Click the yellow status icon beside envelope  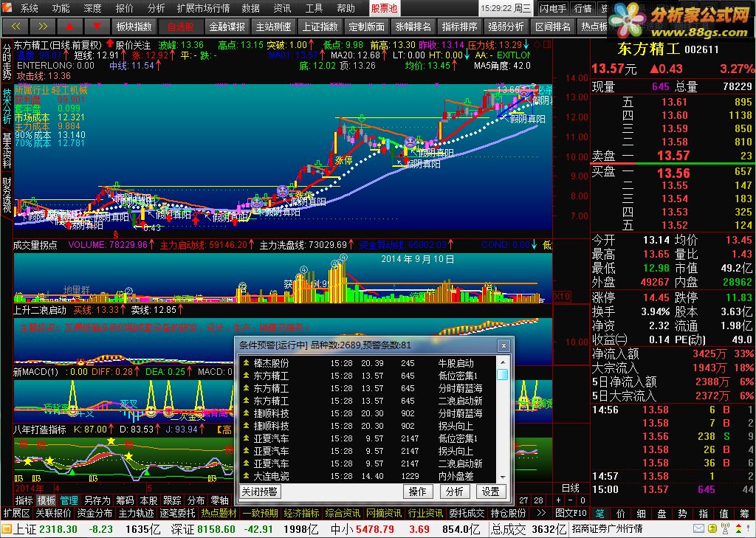(711, 529)
